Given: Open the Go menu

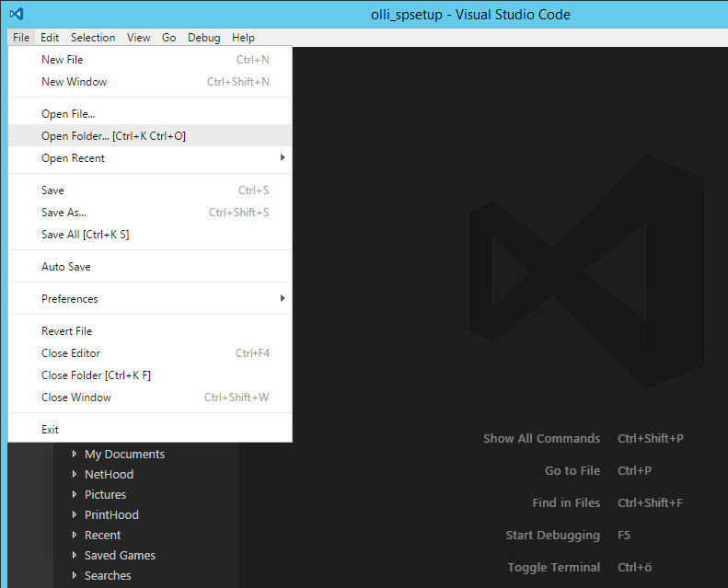Looking at the screenshot, I should (x=169, y=38).
